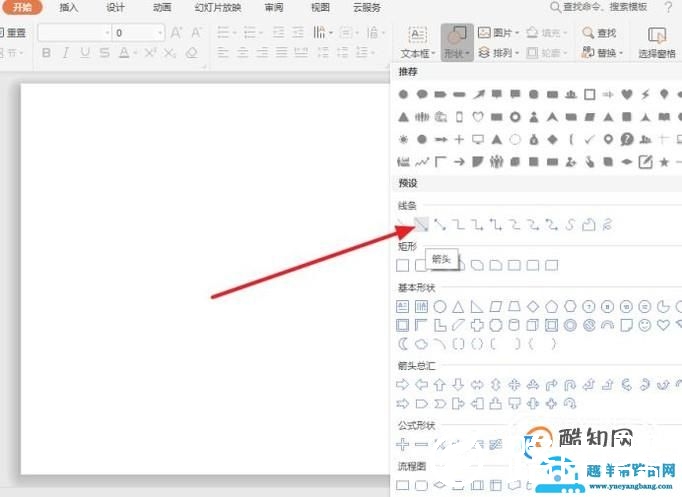The width and height of the screenshot is (682, 497).
Task: Choose the isosceles triangle basic shape
Action: (x=458, y=307)
